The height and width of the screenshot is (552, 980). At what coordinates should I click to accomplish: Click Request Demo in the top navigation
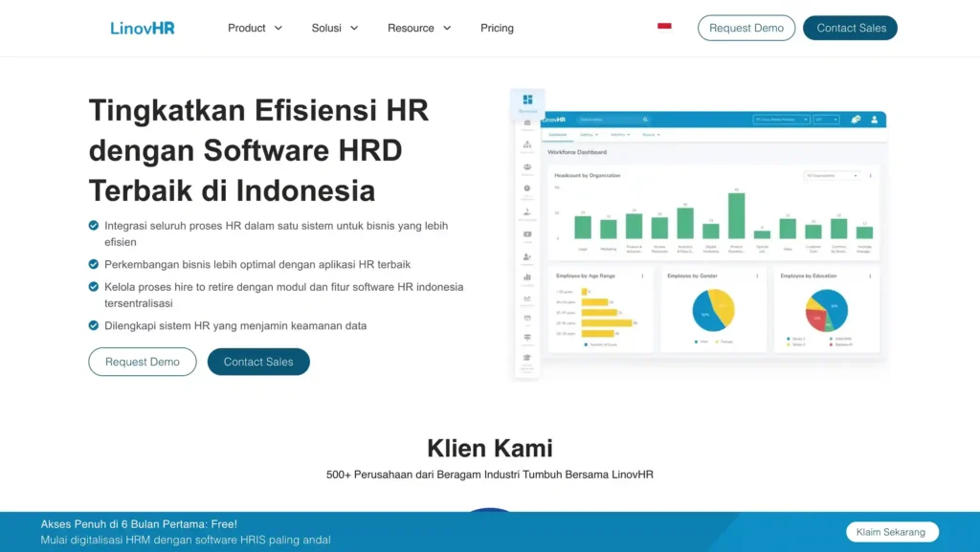coord(746,28)
